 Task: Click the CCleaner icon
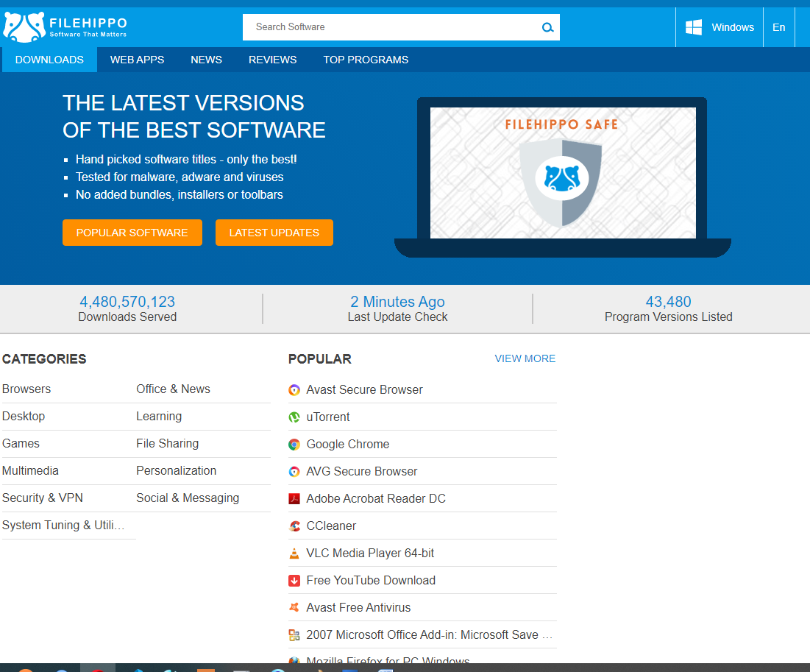pos(294,526)
